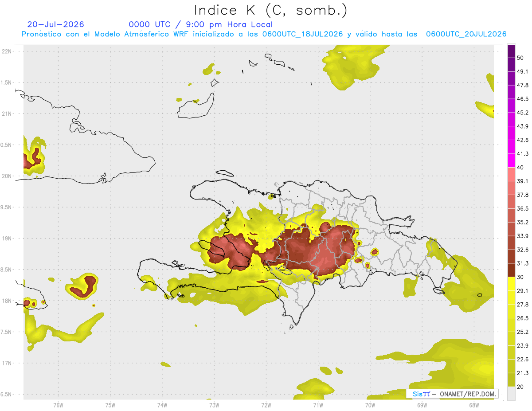Click "0000 UTC / 9:00 pm Hora Local" text
Screen dimensions: 532x411
201,24
